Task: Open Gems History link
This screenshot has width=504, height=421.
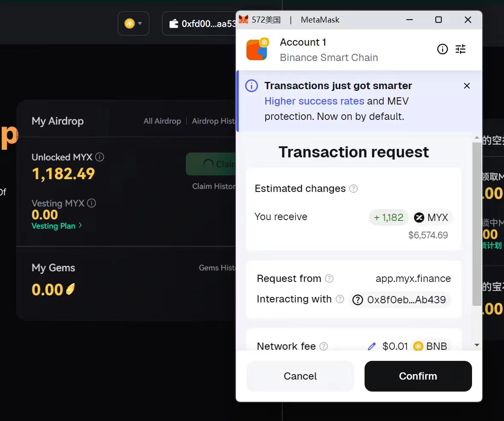Action: click(217, 267)
